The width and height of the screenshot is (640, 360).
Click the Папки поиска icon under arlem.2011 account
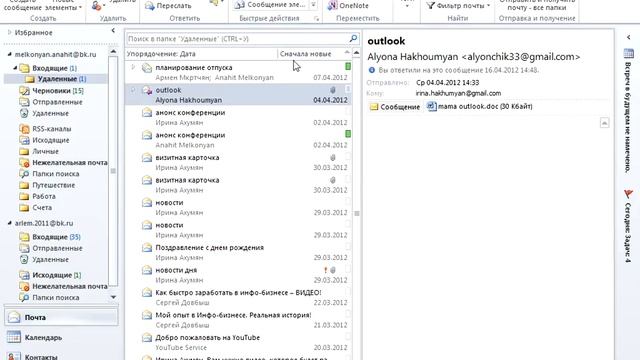pos(24,298)
